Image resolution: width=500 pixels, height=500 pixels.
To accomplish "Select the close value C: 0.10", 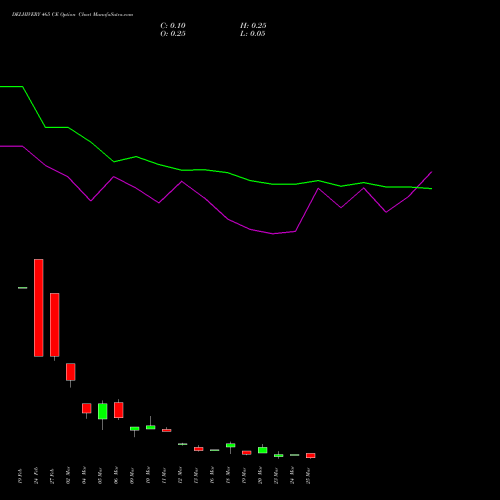I will pos(173,26).
